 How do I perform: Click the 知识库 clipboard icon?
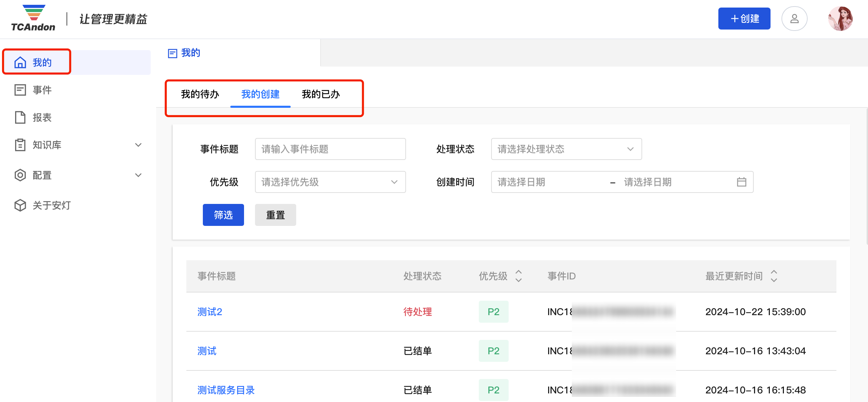point(20,145)
